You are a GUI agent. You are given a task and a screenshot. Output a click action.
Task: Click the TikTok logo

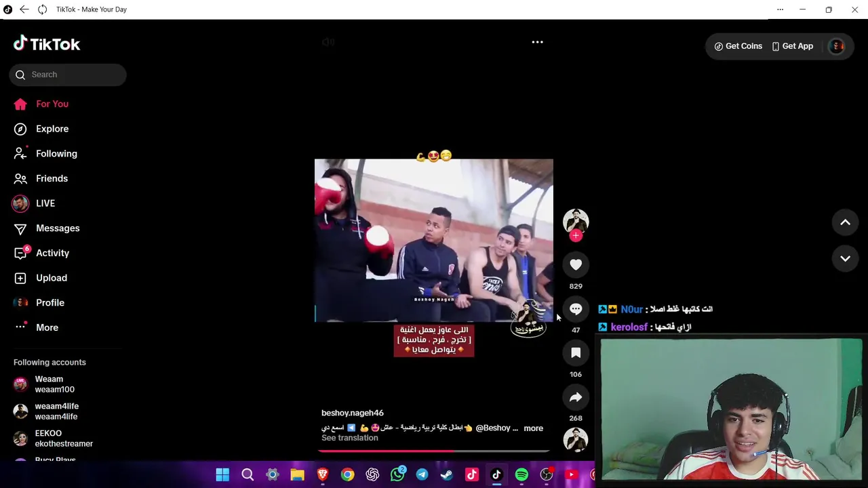click(x=47, y=44)
